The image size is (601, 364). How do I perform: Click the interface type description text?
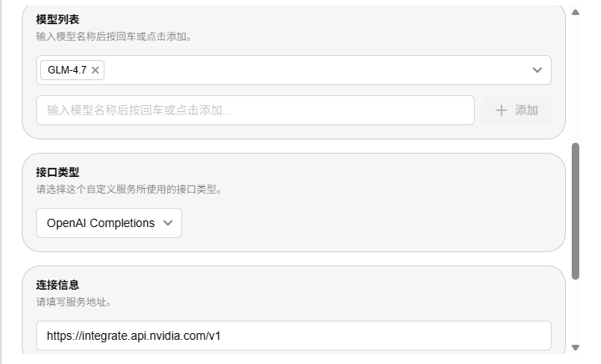[x=129, y=189]
